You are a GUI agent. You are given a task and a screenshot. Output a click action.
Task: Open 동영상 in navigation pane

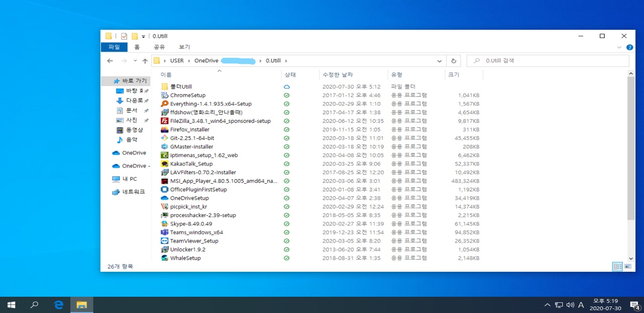click(x=129, y=130)
